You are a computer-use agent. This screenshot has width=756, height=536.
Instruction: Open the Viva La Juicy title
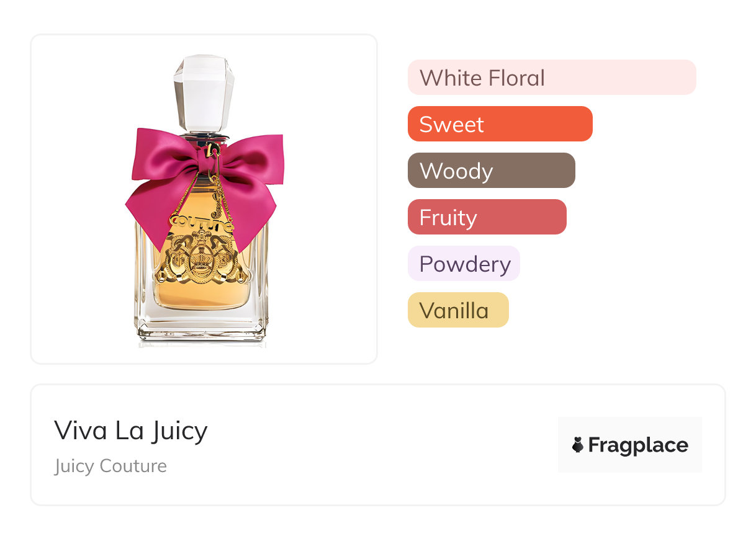point(131,431)
